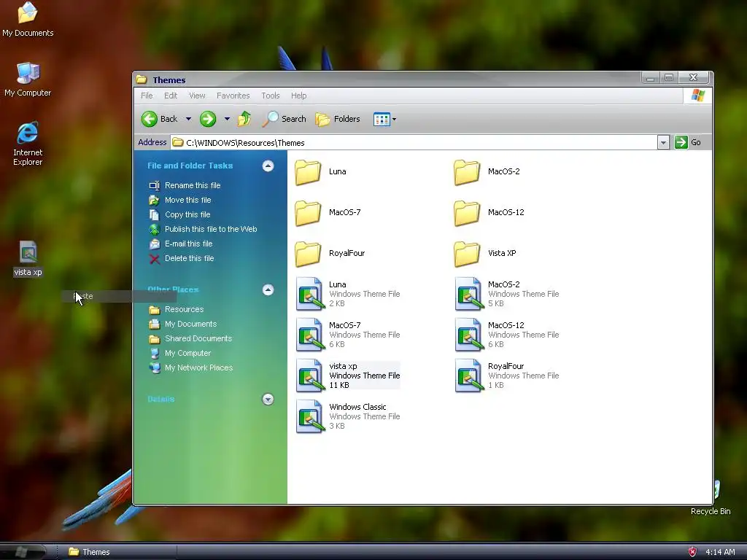Open the Tools menu
The image size is (747, 560).
coord(270,96)
